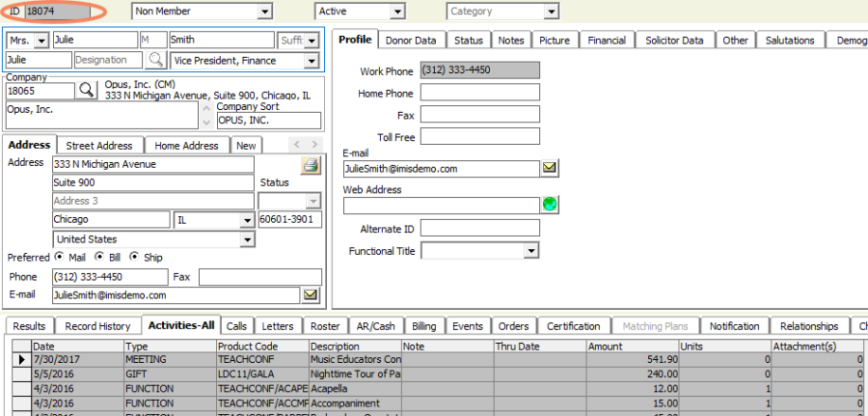The height and width of the screenshot is (416, 868).
Task: Expand the Active status dropdown
Action: pyautogui.click(x=396, y=12)
